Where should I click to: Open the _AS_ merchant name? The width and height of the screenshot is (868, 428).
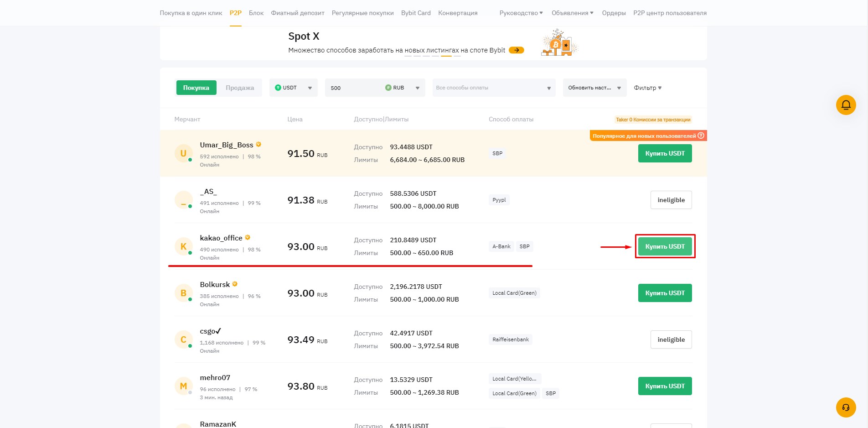pos(208,191)
